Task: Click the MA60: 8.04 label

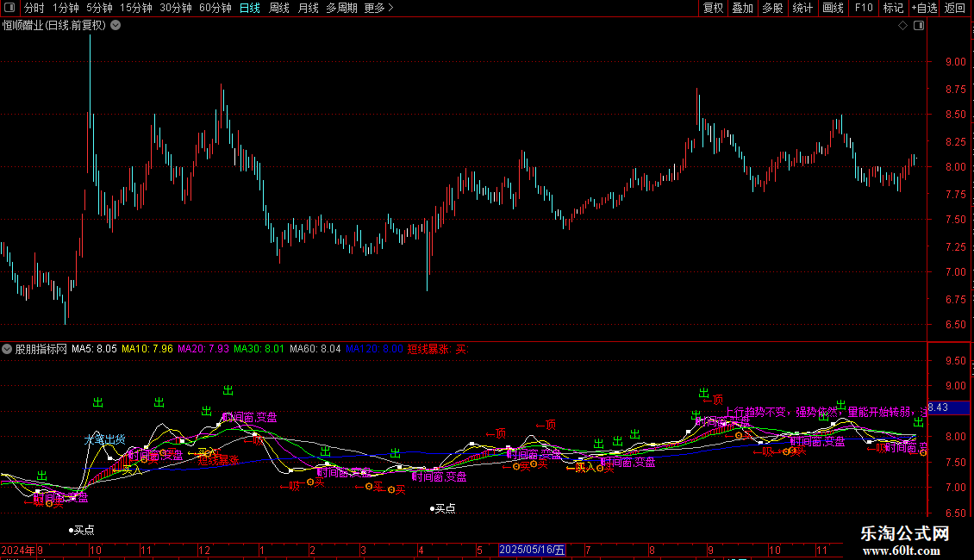Action: click(x=315, y=349)
